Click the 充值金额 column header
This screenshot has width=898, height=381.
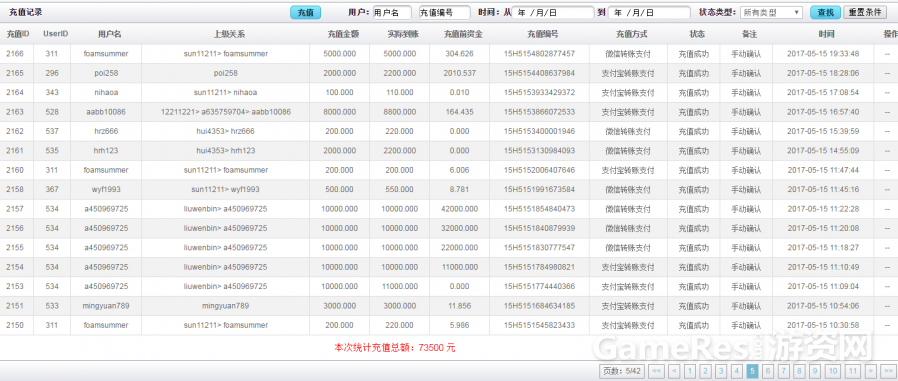(343, 34)
